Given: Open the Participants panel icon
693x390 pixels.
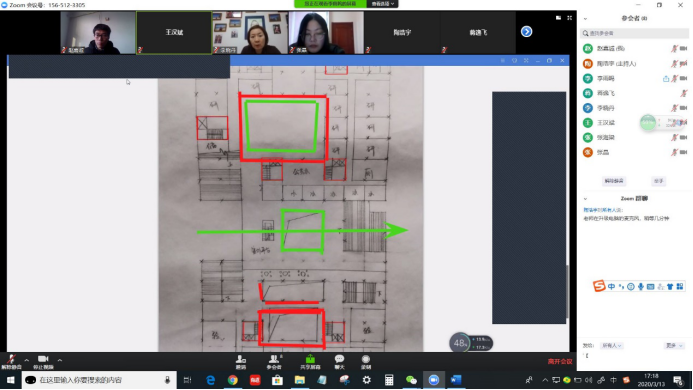Looking at the screenshot, I should (274, 362).
